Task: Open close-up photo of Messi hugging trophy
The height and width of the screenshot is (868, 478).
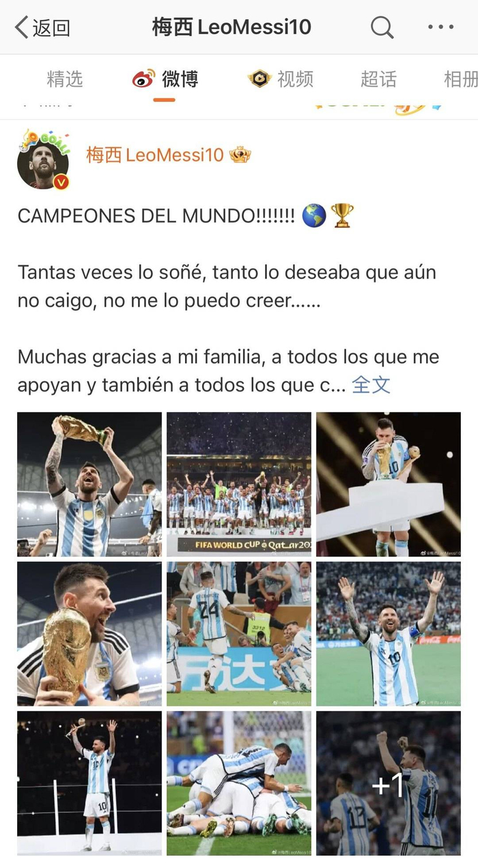Action: click(x=89, y=634)
